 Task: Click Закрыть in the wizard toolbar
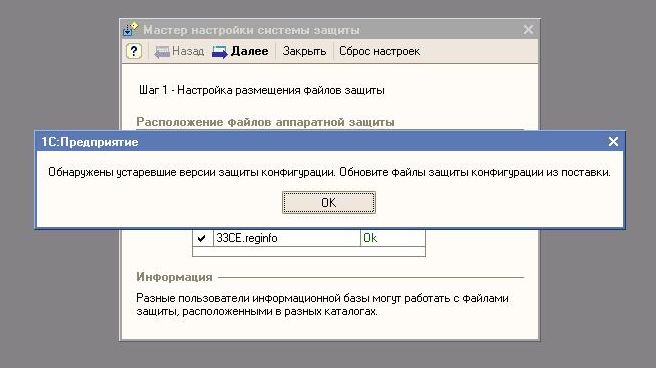[304, 51]
